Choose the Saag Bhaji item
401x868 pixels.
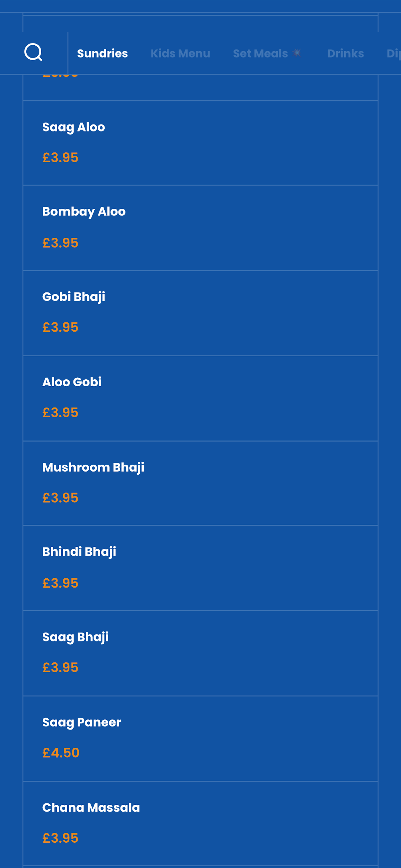pos(200,653)
